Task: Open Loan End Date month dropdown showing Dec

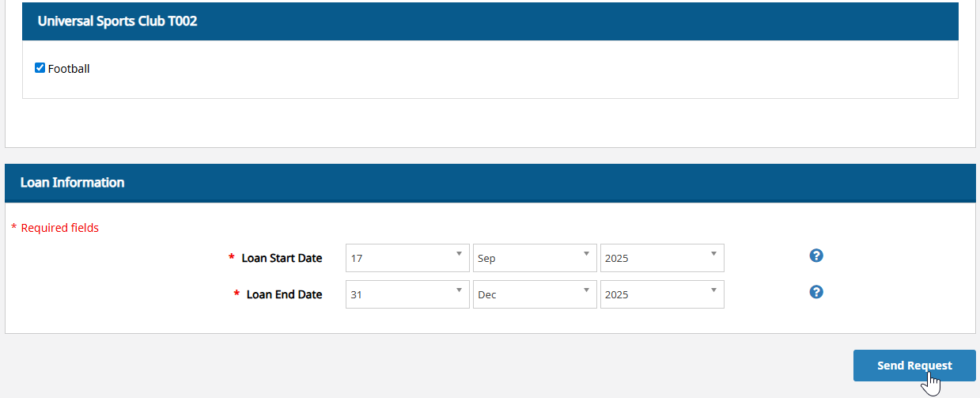Action: pos(535,294)
